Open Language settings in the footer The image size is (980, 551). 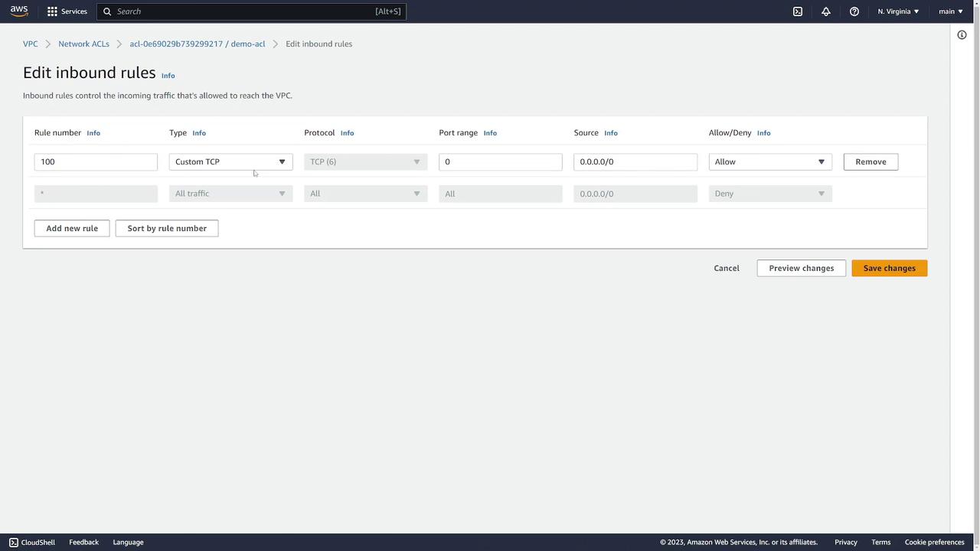(128, 542)
